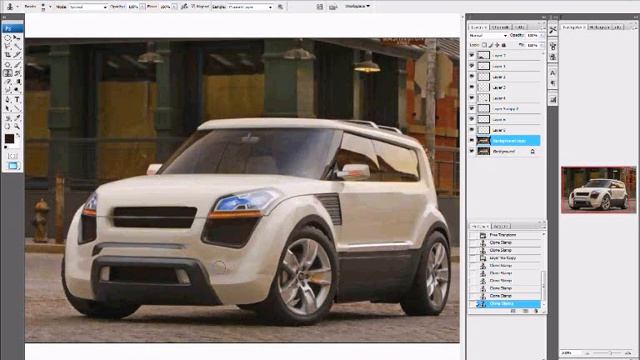Click Go to Bridge icon in options bar
Viewport: 640px width, 360px height.
pos(320,7)
